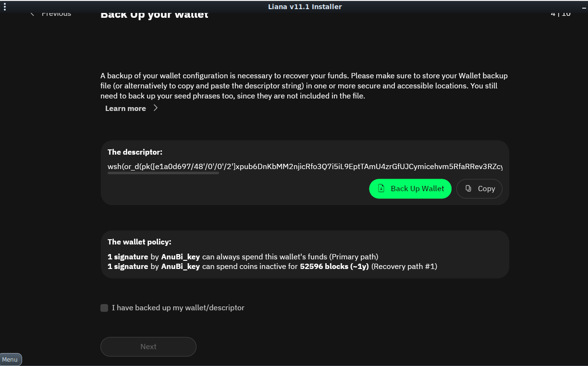The height and width of the screenshot is (366, 588).
Task: Click the 52596 blocks (~1y) text
Action: (334, 267)
